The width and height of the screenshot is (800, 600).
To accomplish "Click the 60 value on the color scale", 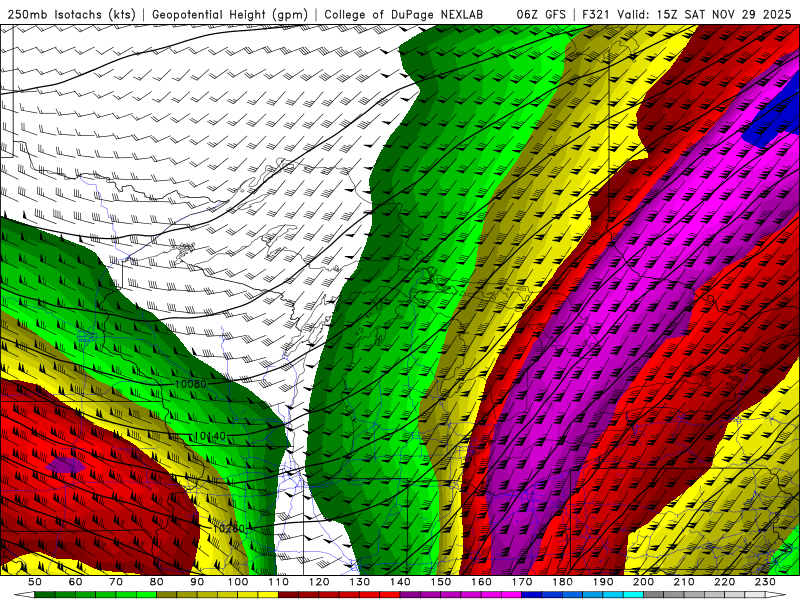I will [76, 582].
